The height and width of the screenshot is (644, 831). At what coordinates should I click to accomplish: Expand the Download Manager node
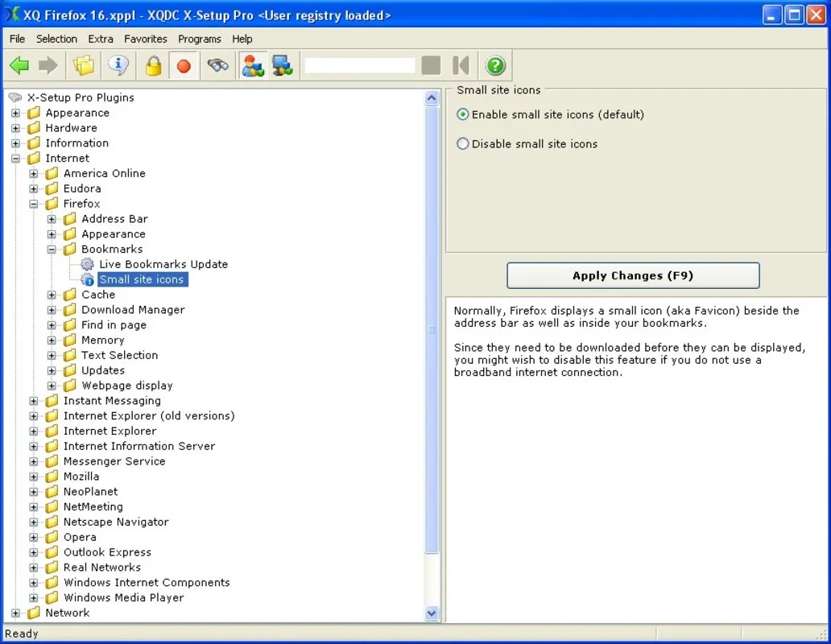pyautogui.click(x=52, y=310)
